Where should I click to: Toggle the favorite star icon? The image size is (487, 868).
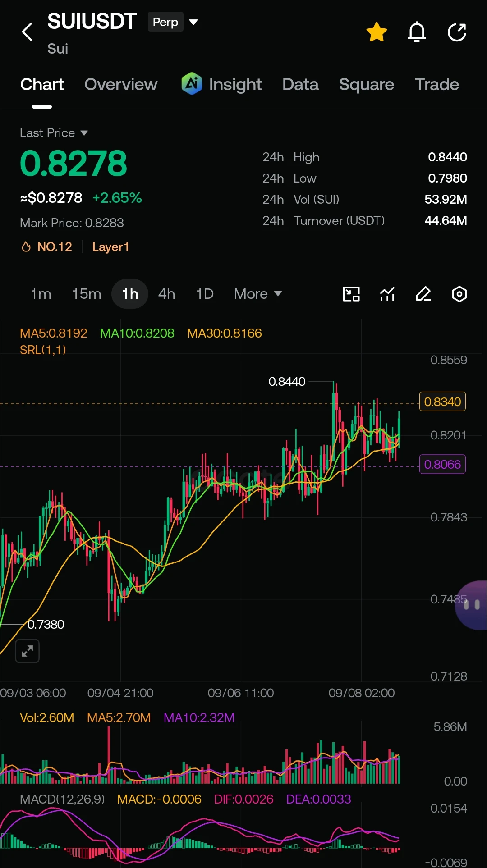tap(377, 32)
